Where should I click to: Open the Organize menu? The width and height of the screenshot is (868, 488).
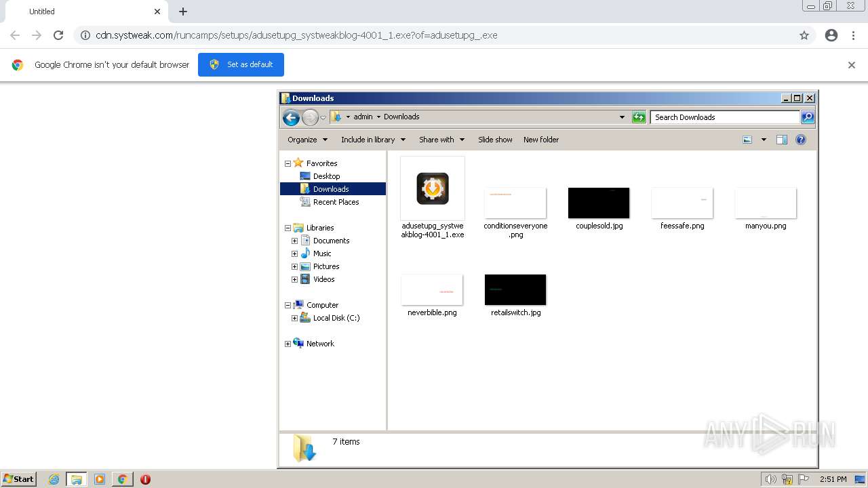coord(307,140)
